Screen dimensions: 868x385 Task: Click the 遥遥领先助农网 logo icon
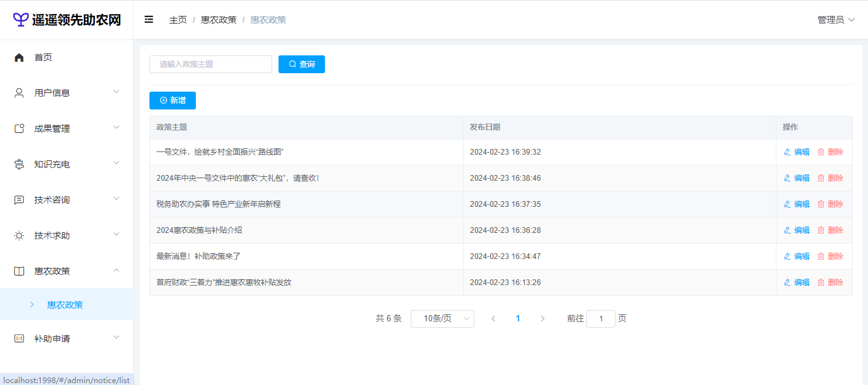(21, 20)
